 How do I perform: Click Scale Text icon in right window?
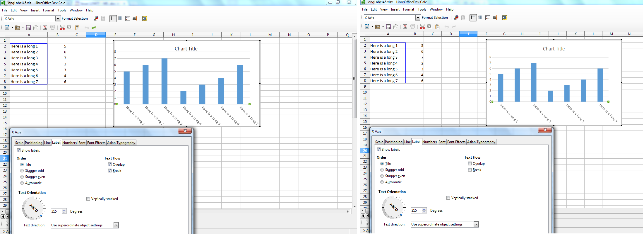[x=495, y=18]
